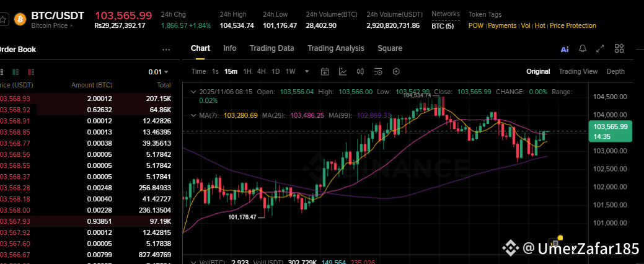Click the MA(25) indicator value 103,486.25

[x=306, y=115]
